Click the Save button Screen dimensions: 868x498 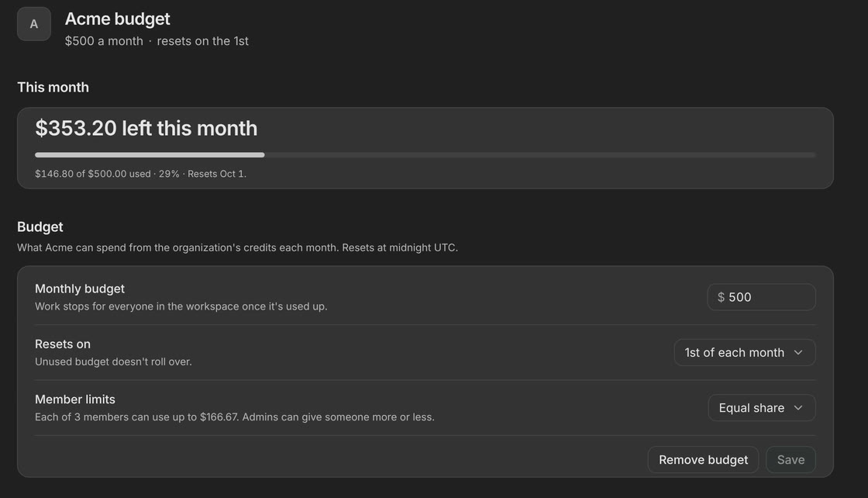pyautogui.click(x=790, y=460)
